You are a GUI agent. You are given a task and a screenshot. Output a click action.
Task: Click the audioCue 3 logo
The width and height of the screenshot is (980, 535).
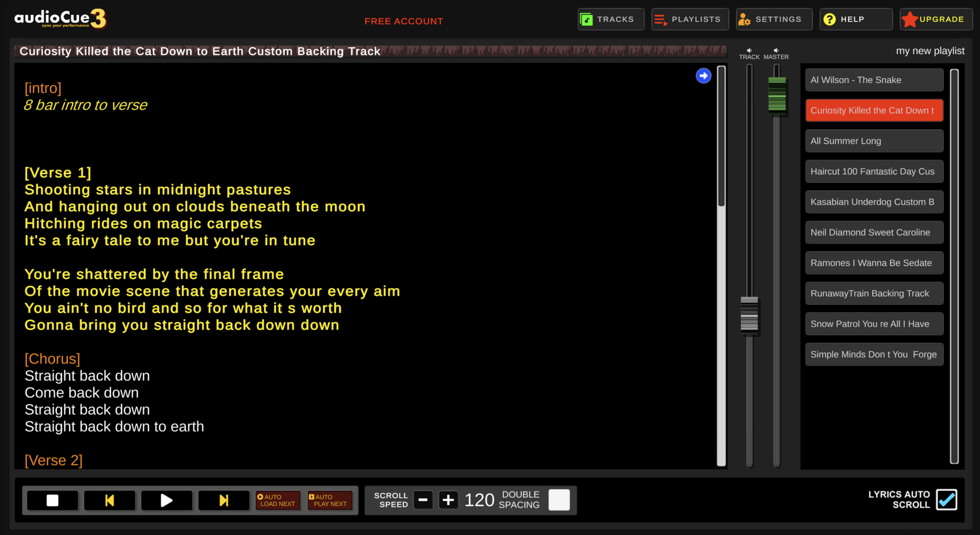pyautogui.click(x=60, y=19)
